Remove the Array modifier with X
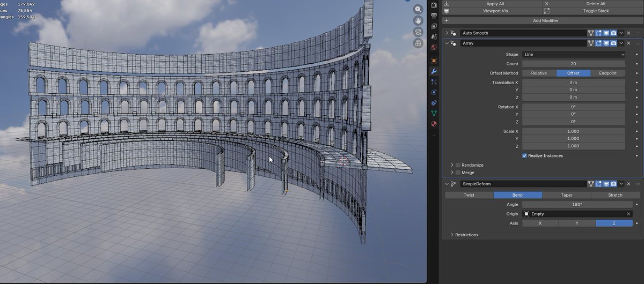The height and width of the screenshot is (284, 644). 628,43
